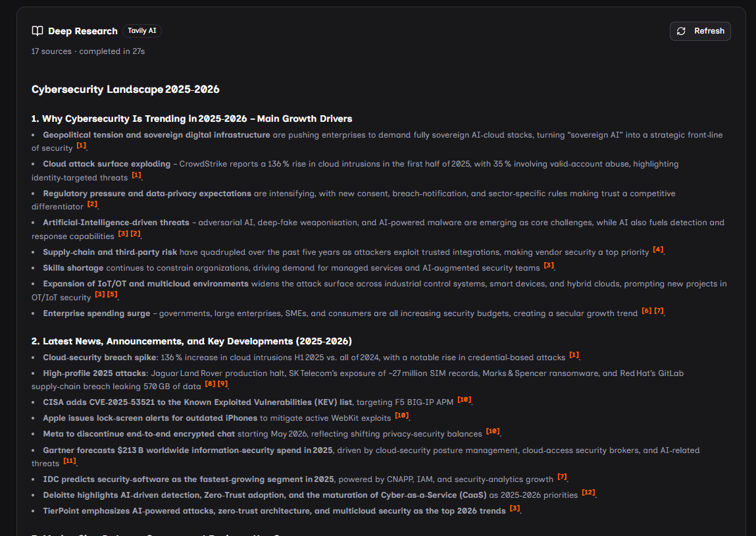Open citation [2] in the Regulatory pressure bullet
Image resolution: width=756 pixels, height=536 pixels.
[x=92, y=204]
